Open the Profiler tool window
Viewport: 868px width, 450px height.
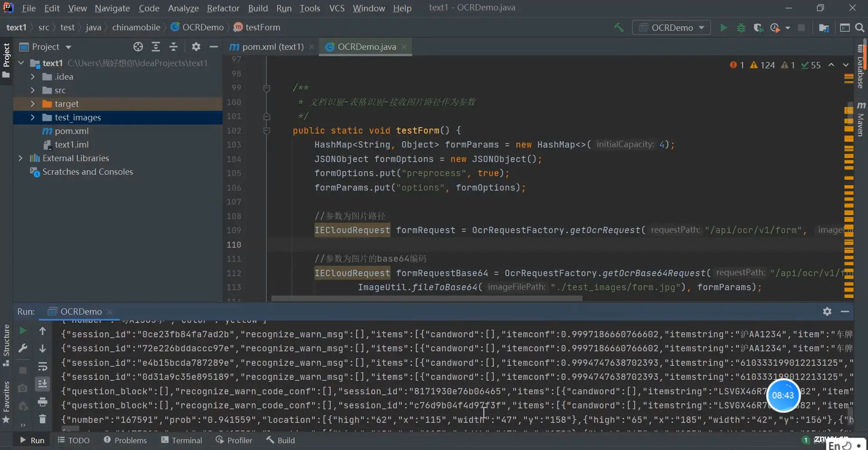(x=234, y=440)
